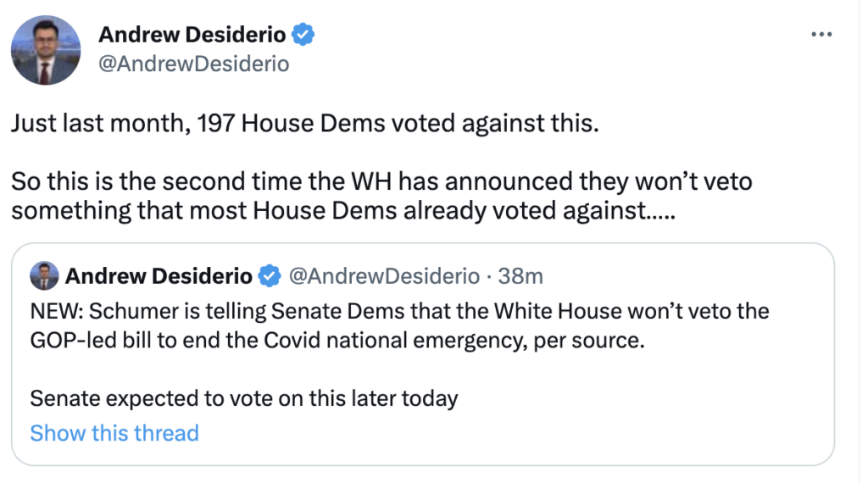Click the number "197" in the main tweet
The width and height of the screenshot is (868, 483).
pos(215,124)
